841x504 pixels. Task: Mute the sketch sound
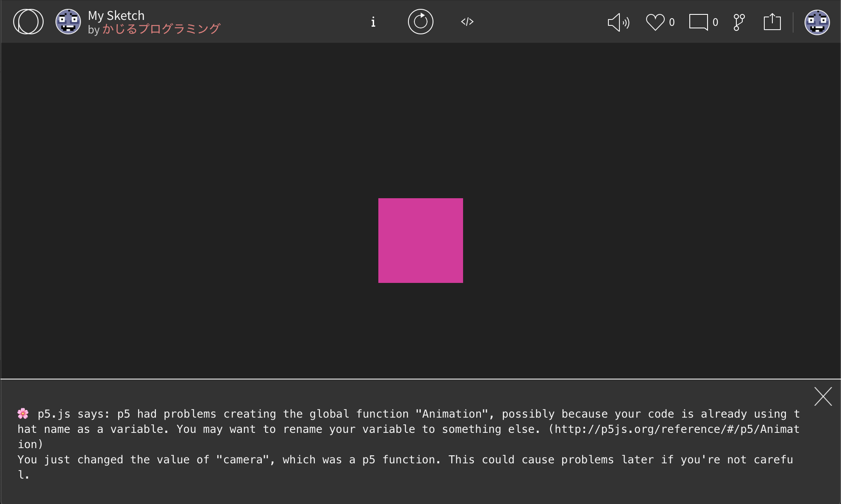618,22
